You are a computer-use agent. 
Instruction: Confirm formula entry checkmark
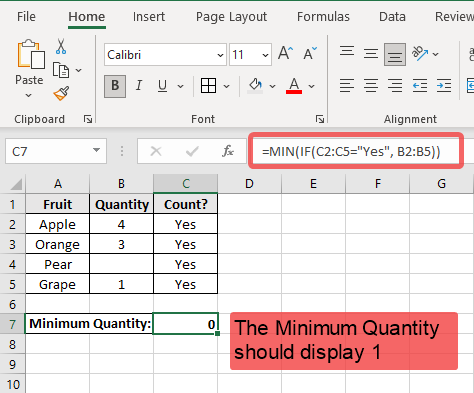(x=192, y=152)
